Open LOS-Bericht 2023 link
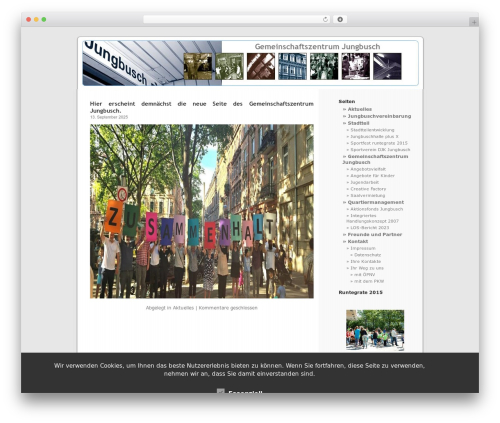Screen dimensions: 500x423 (x=370, y=228)
